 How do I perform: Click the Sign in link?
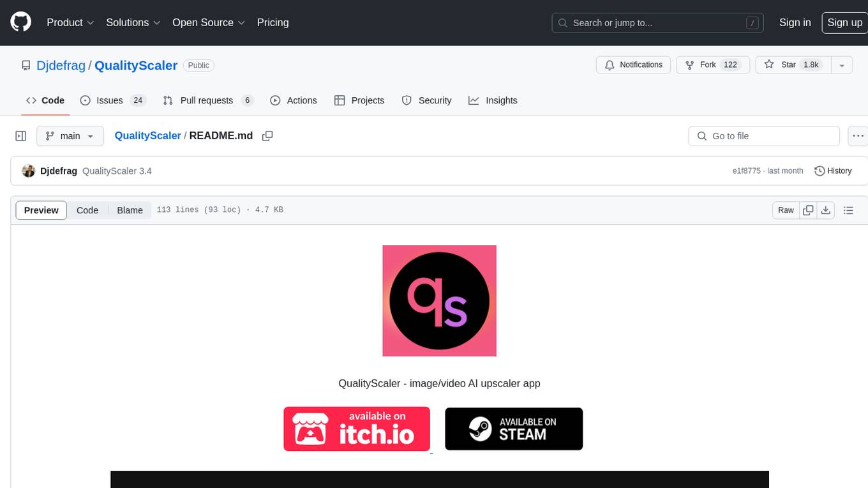point(795,22)
